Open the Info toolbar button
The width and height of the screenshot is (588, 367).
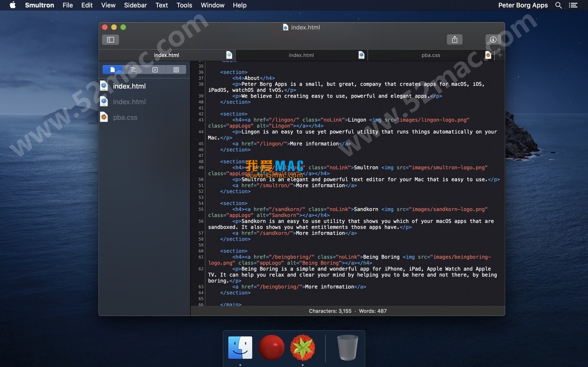click(x=493, y=39)
